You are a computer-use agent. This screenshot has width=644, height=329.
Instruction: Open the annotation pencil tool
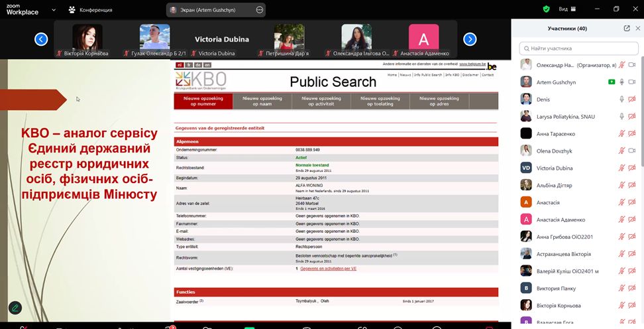click(x=15, y=308)
